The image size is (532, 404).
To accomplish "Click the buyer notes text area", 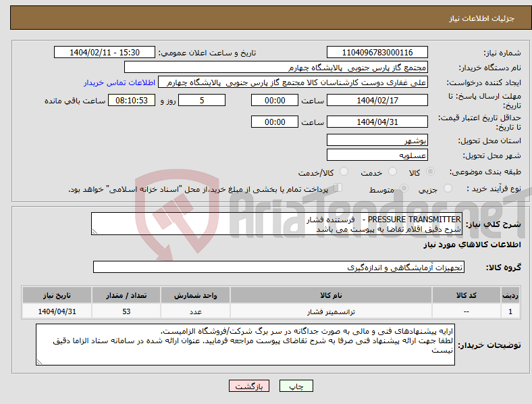I will point(245,345).
